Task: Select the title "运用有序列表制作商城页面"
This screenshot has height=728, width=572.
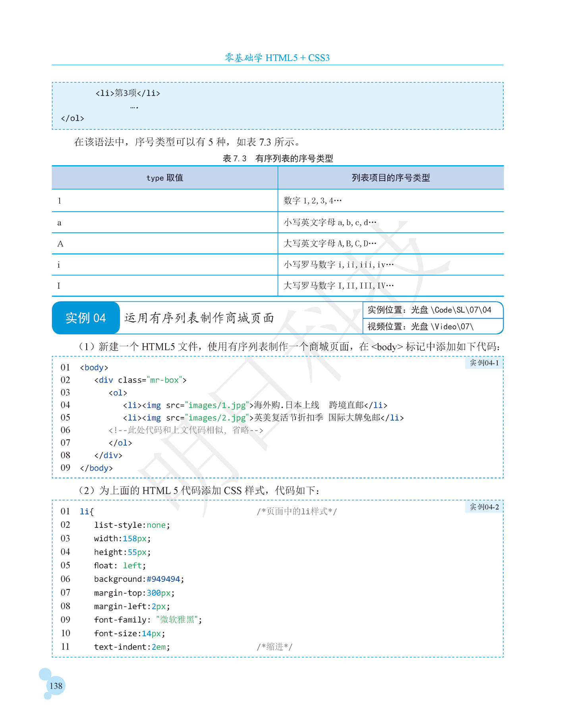Action: tap(199, 318)
